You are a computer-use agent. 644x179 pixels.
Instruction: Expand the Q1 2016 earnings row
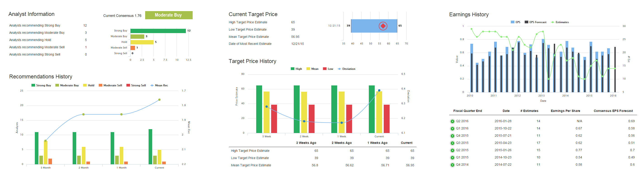pyautogui.click(x=452, y=129)
